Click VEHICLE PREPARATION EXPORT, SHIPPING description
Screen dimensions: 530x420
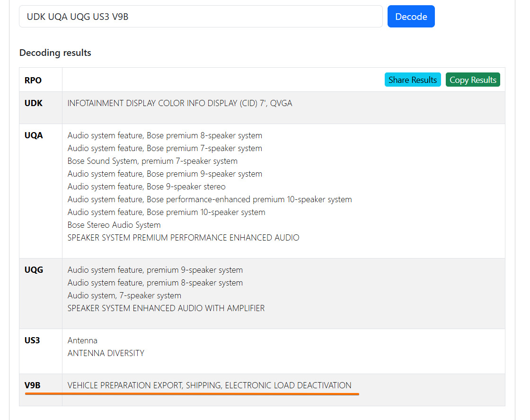[x=209, y=385]
